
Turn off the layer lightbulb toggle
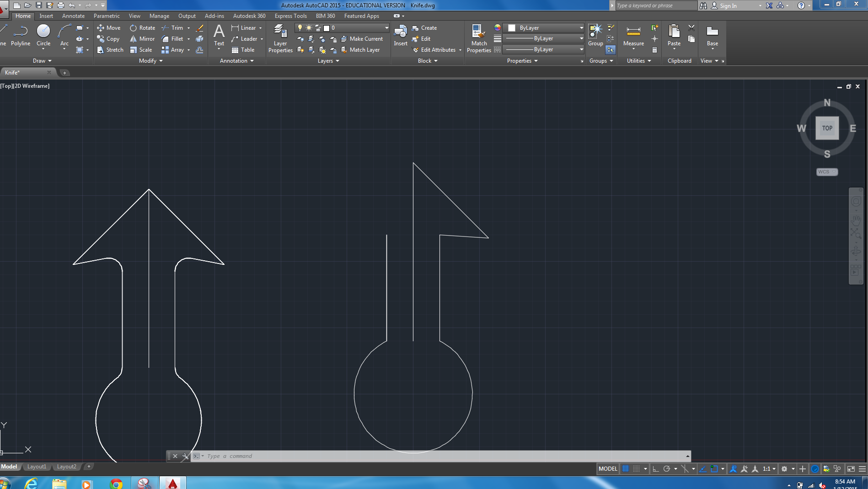(300, 27)
